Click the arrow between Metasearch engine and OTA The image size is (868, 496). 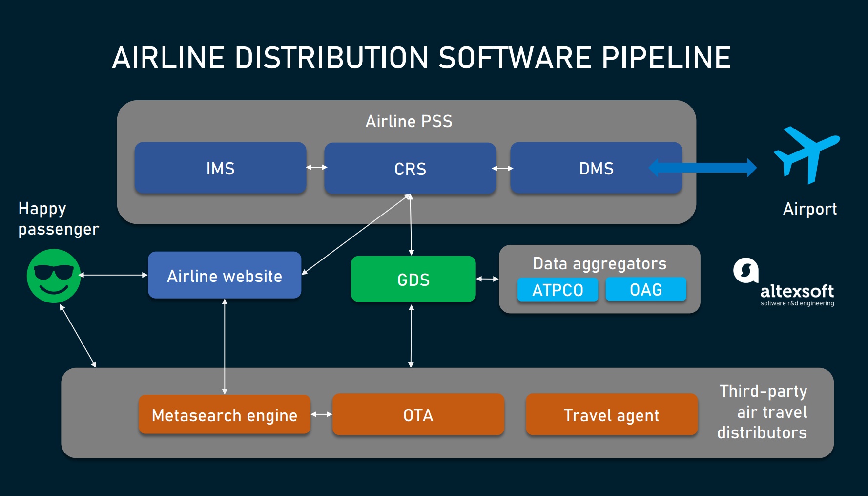pyautogui.click(x=321, y=414)
